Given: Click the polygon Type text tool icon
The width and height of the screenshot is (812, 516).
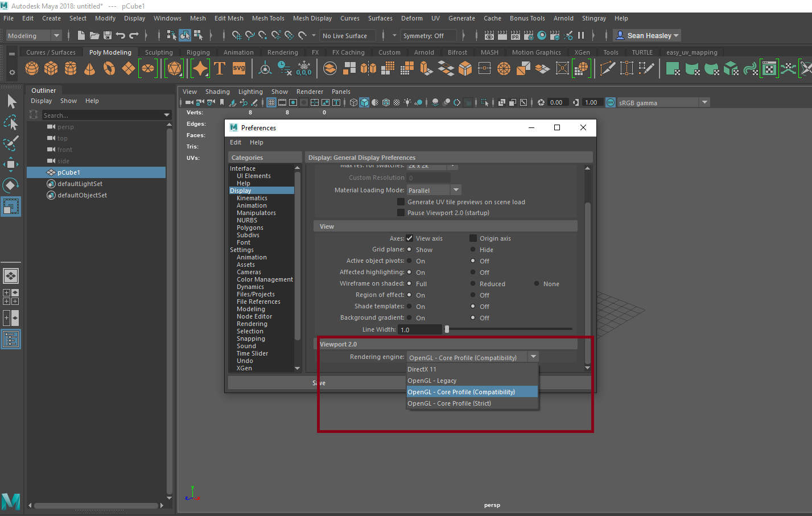Looking at the screenshot, I should (x=220, y=69).
